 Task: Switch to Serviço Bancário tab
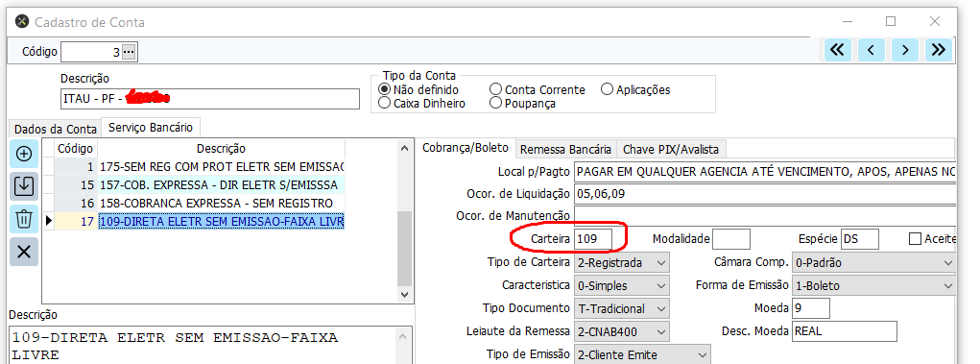pos(151,128)
